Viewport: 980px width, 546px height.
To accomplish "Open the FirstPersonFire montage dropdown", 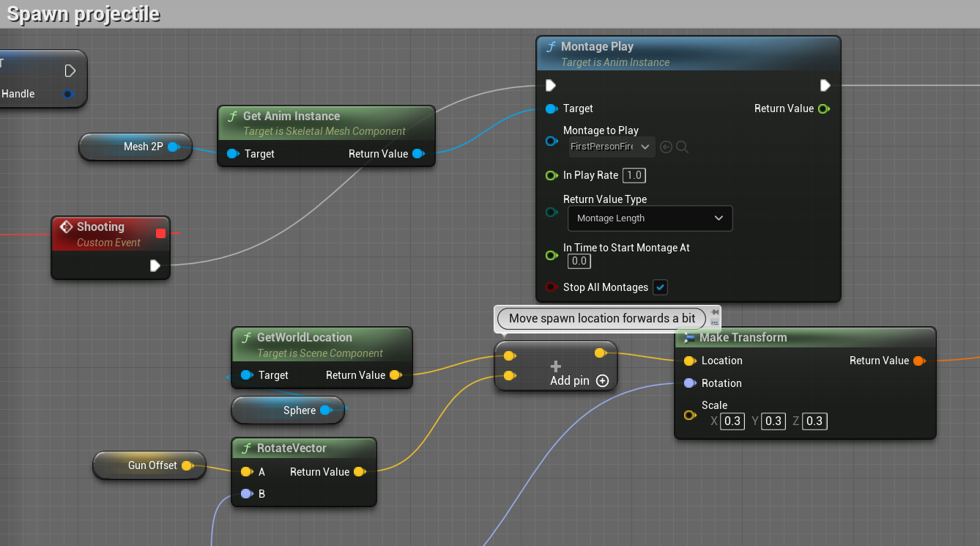I will click(x=611, y=147).
